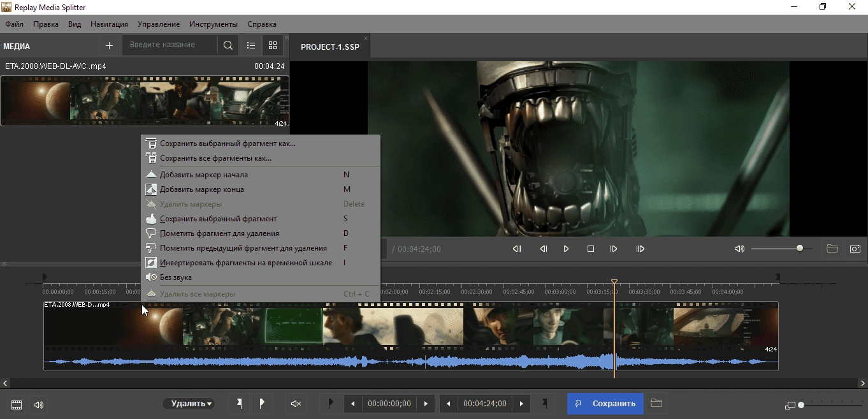Viewport: 868px width, 419px height.
Task: Toggle audio waveform display on timeline
Action: (x=38, y=404)
